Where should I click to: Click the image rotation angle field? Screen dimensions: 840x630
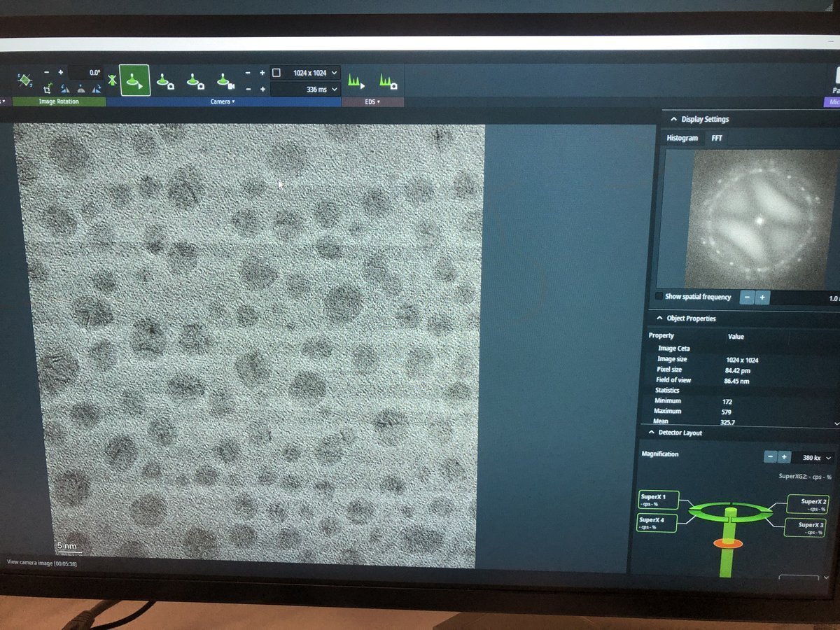point(86,73)
